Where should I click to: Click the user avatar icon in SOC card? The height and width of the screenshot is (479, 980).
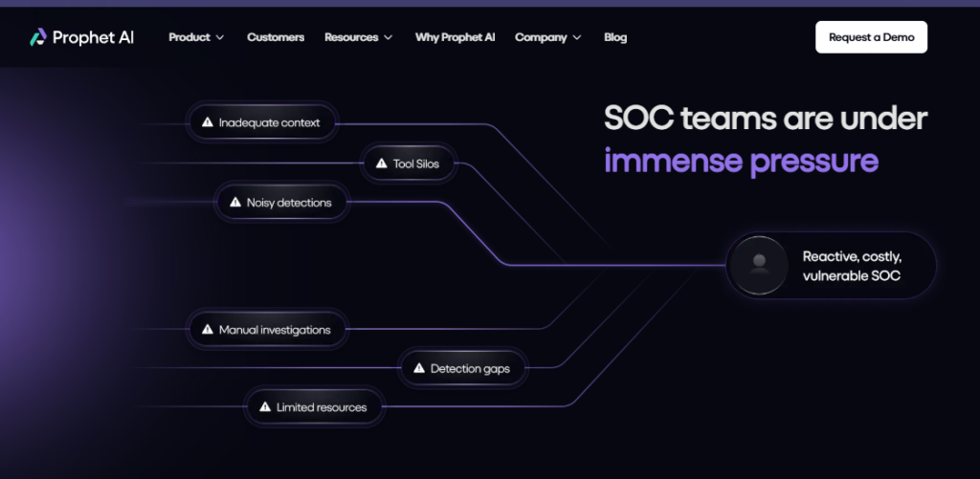[x=759, y=266]
